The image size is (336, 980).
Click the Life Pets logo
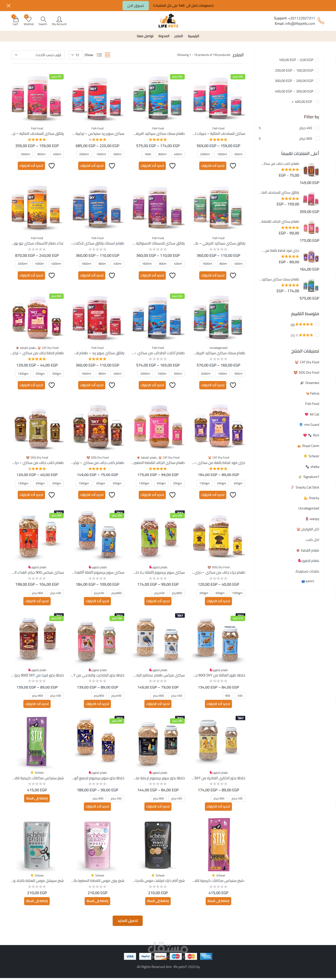click(168, 21)
